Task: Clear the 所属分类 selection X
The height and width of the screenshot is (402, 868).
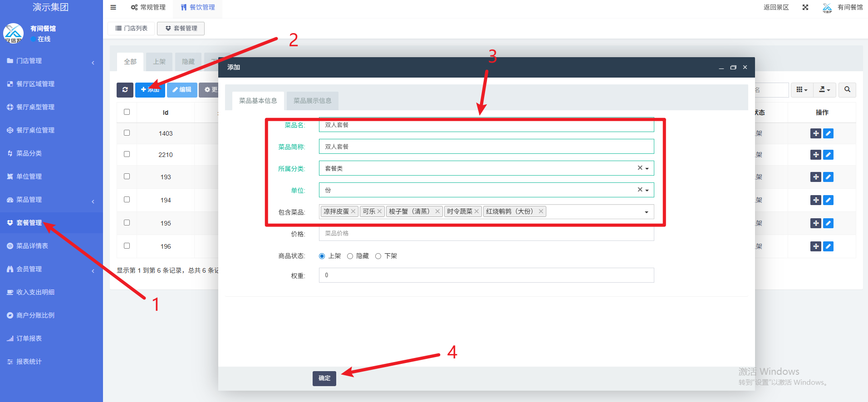Action: 640,168
